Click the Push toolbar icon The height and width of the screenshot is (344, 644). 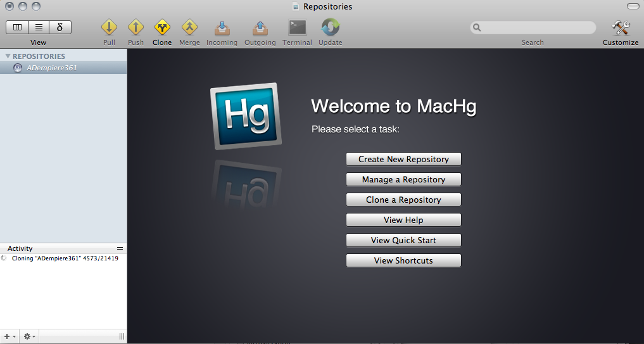pos(136,27)
